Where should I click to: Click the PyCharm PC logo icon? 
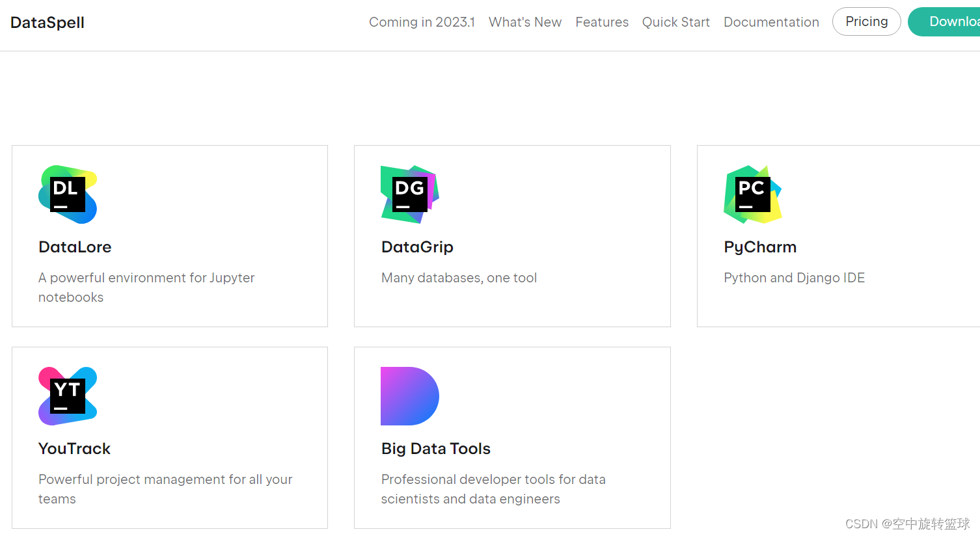click(753, 194)
